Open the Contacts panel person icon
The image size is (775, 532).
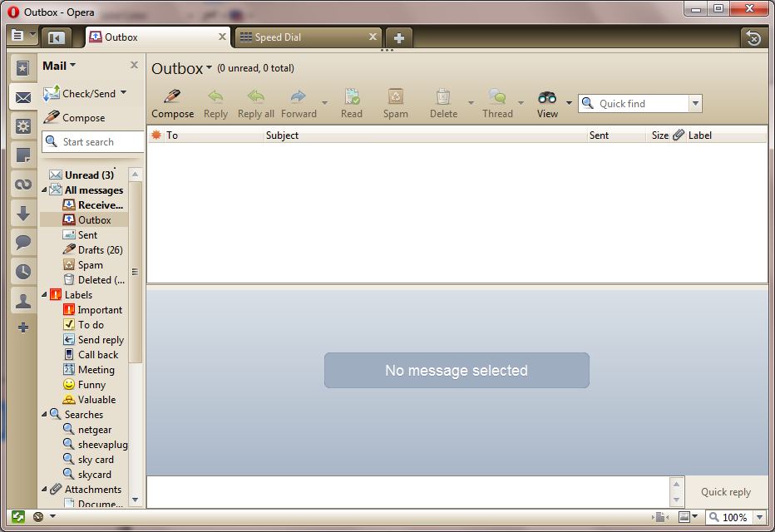pyautogui.click(x=22, y=301)
